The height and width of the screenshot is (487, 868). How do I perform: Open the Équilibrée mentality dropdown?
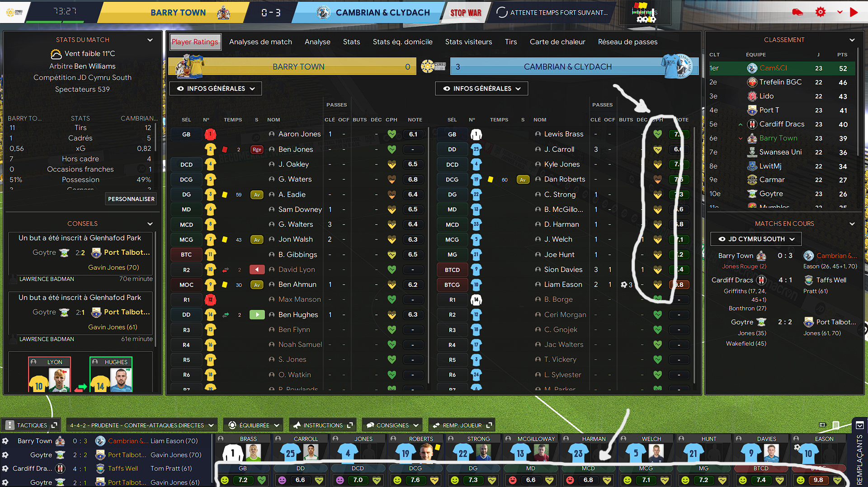[254, 425]
